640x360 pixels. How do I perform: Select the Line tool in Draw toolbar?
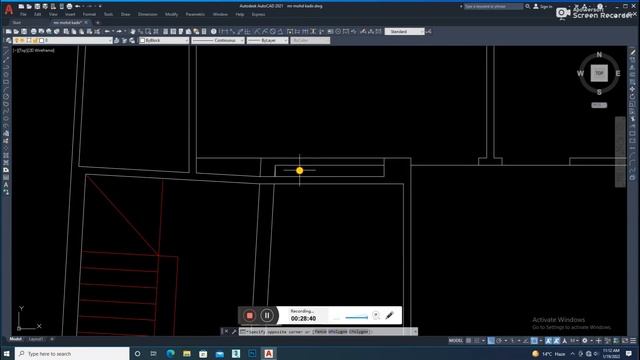coord(6,52)
